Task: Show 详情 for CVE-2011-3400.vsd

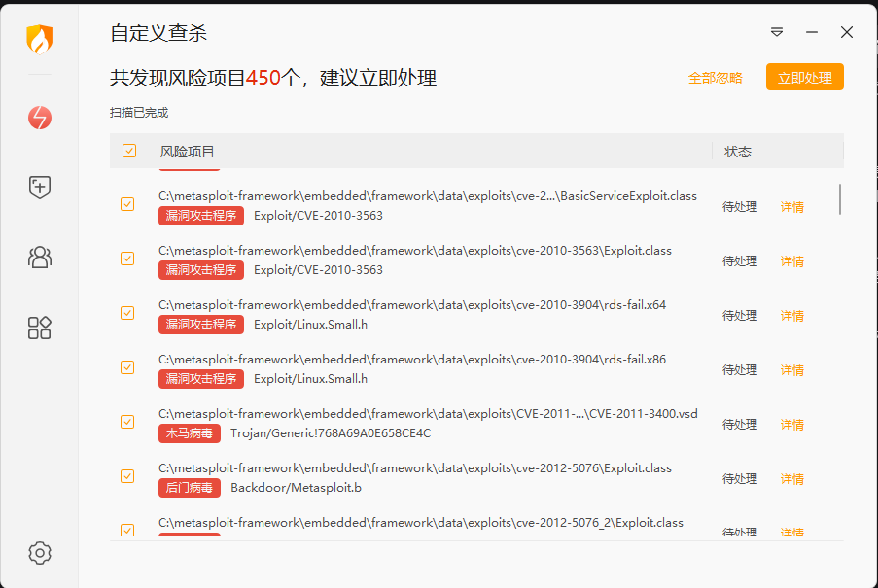Action: click(791, 425)
